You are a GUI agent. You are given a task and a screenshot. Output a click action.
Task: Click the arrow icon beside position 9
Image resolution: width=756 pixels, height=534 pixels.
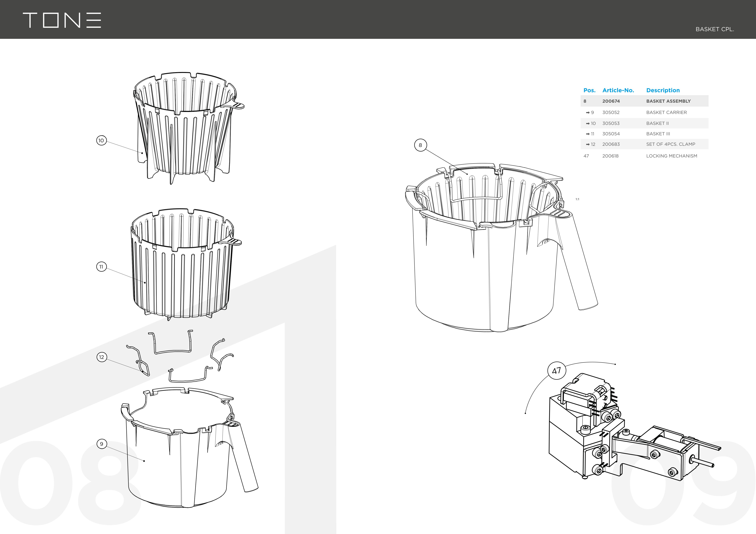click(x=588, y=113)
